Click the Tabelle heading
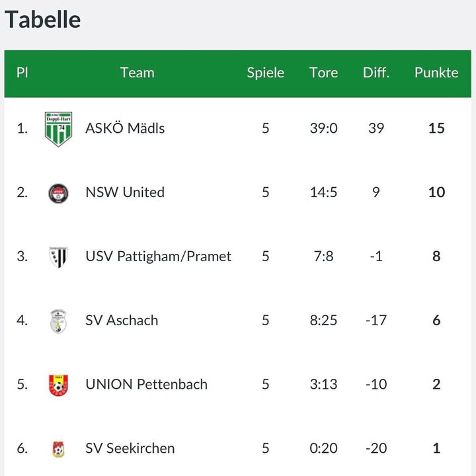The image size is (476, 476). pos(43,19)
